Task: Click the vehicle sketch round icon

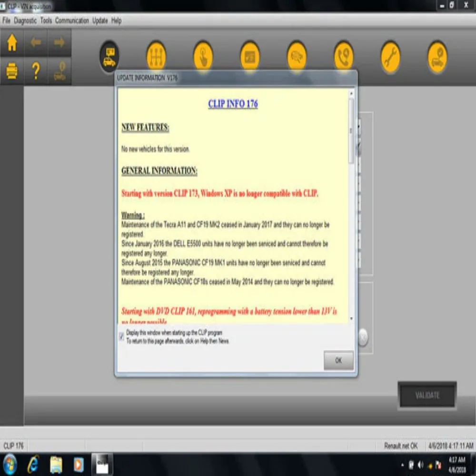Action: [297, 57]
